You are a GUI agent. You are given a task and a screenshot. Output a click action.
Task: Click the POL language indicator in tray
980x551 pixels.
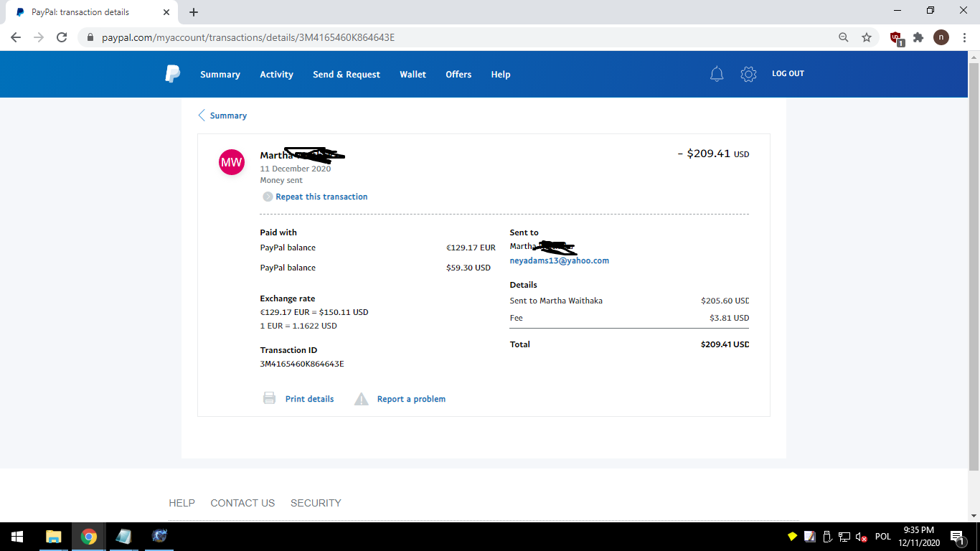883,537
